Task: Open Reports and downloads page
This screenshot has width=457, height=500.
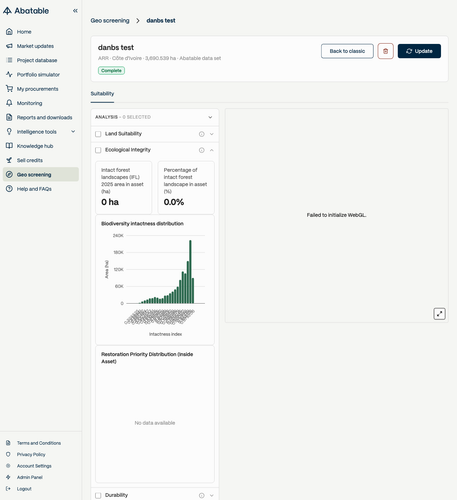Action: click(x=41, y=117)
